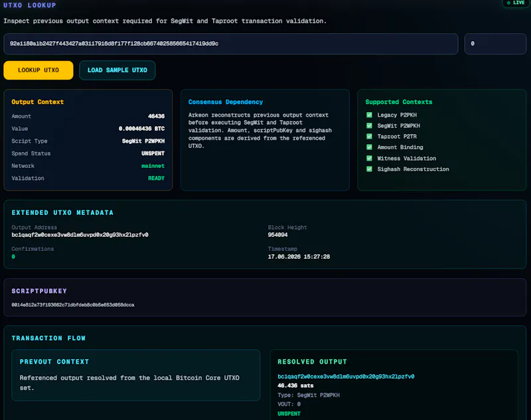531x420 pixels.
Task: Toggle the Taproot P2TR checkbox
Action: point(369,137)
